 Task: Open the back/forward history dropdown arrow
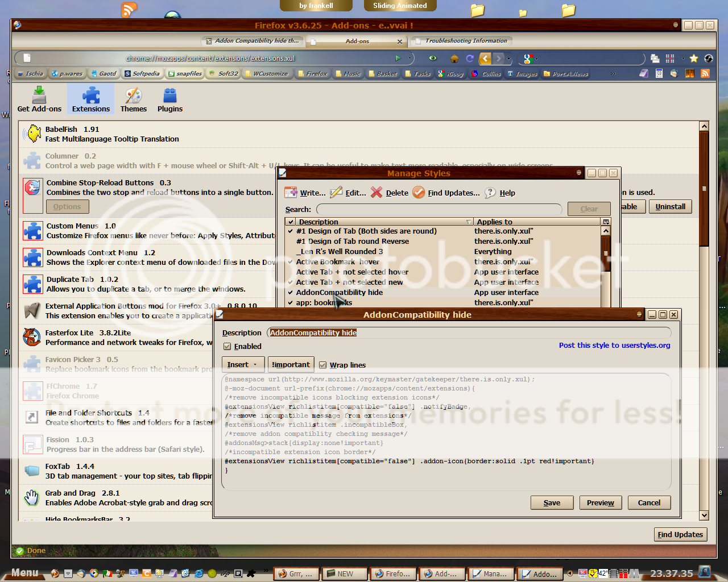coord(509,58)
